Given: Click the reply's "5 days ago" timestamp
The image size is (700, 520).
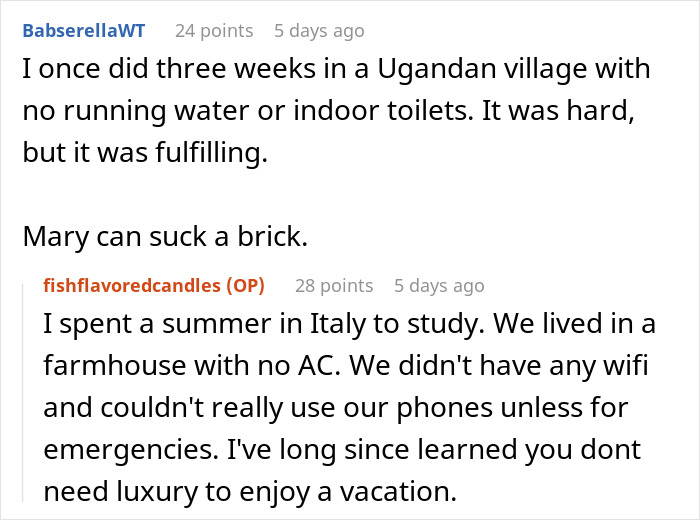Looking at the screenshot, I should [439, 285].
